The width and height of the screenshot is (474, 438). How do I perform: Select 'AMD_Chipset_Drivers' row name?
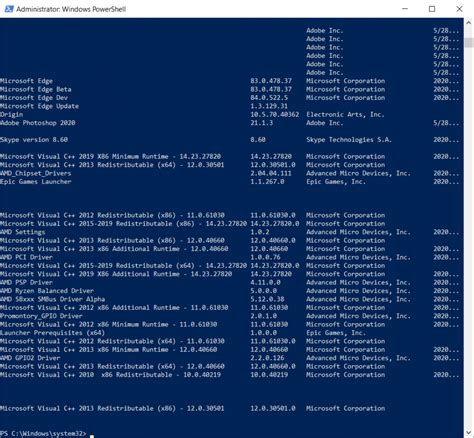35,173
